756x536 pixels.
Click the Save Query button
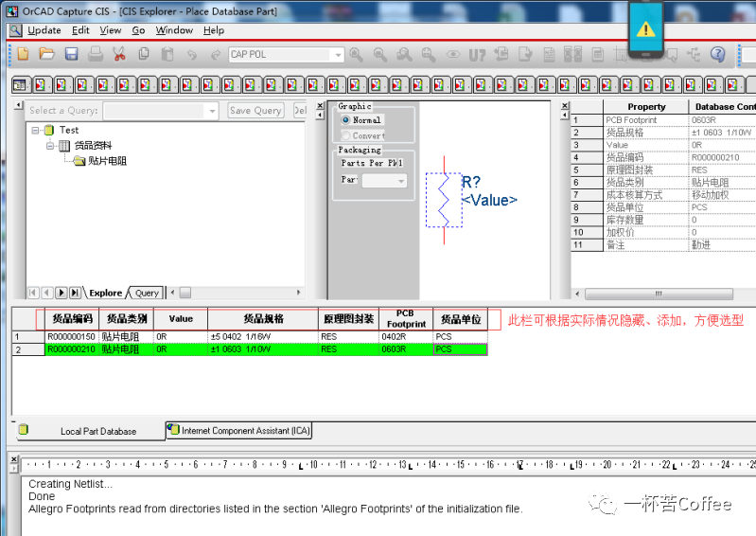tap(255, 111)
